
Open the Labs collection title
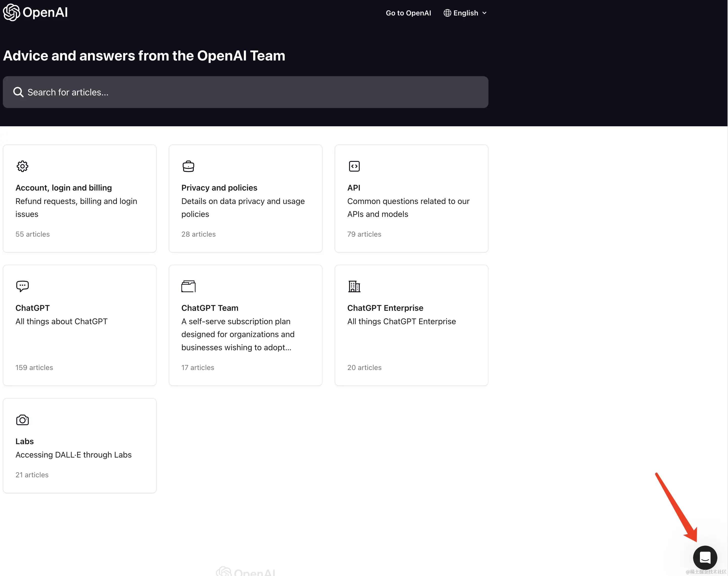click(25, 441)
